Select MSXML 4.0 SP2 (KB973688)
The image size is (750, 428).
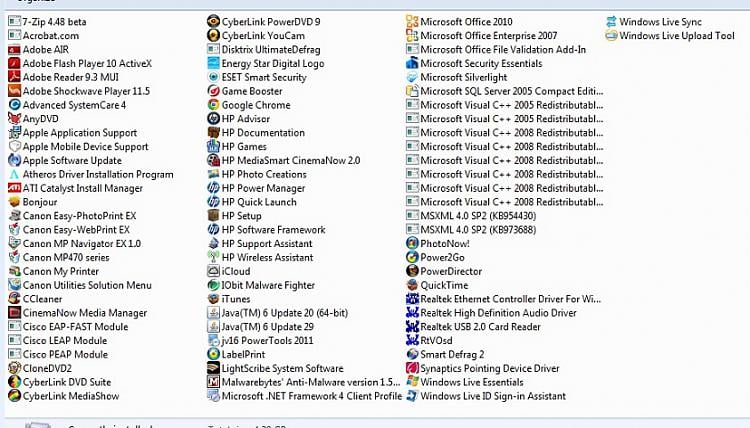click(471, 230)
